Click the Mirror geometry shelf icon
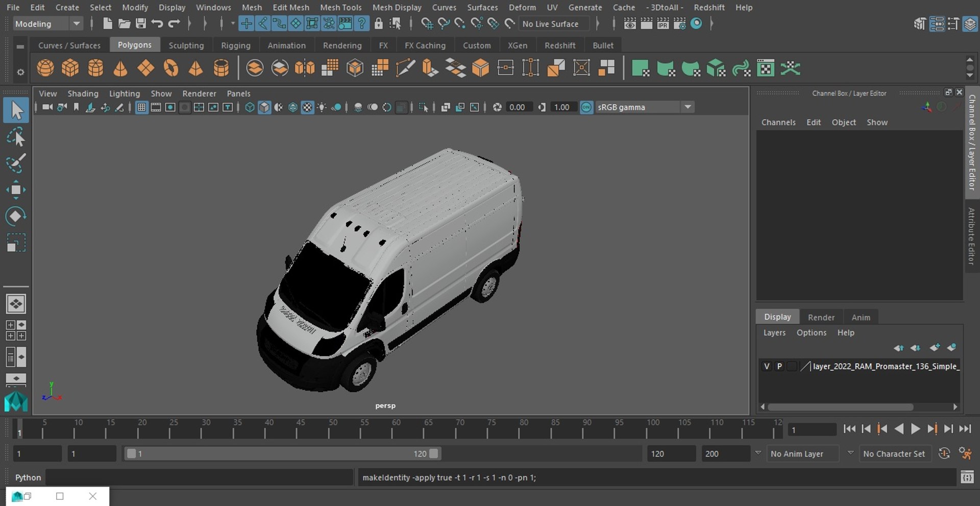This screenshot has height=506, width=980. (x=305, y=68)
